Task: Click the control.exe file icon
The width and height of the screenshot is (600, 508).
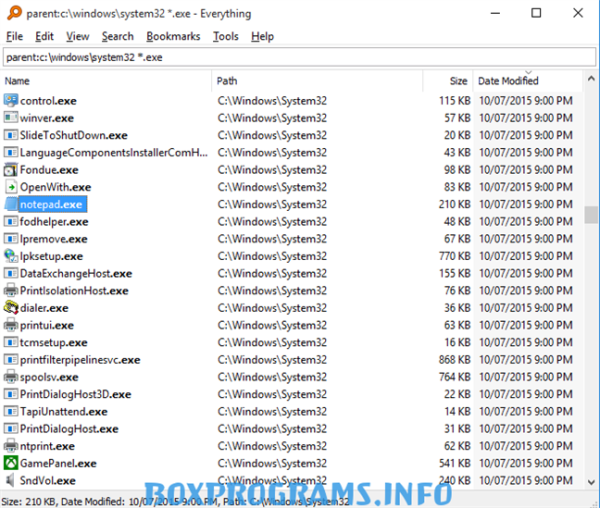Action: tap(11, 101)
